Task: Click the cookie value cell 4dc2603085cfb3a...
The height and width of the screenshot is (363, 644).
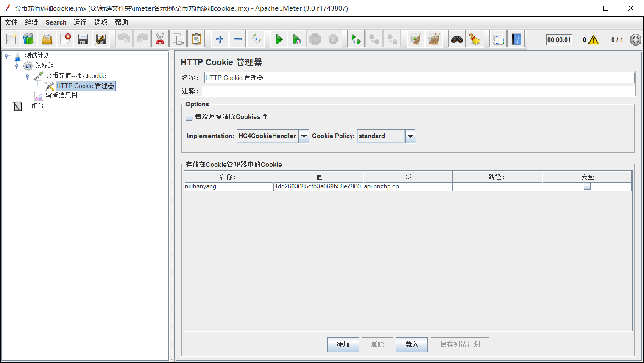Action: pyautogui.click(x=318, y=186)
